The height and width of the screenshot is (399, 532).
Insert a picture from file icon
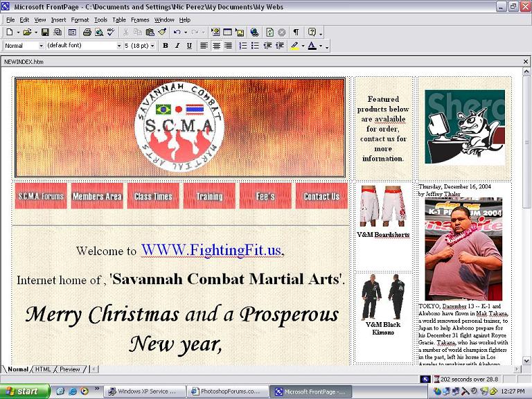tap(240, 33)
